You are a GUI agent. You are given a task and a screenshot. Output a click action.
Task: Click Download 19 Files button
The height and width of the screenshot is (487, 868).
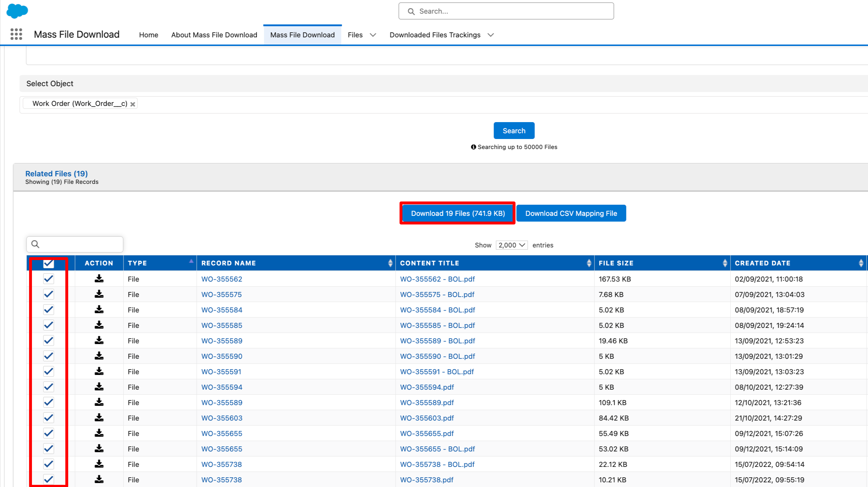458,213
